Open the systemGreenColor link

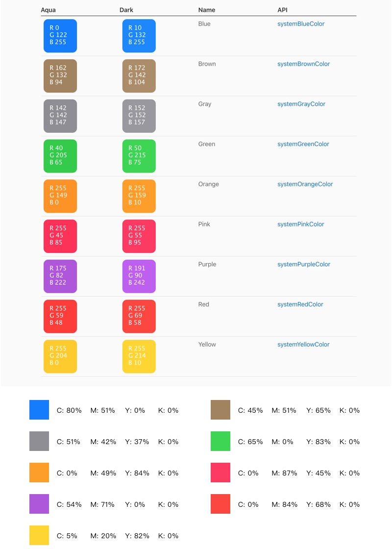tap(303, 145)
